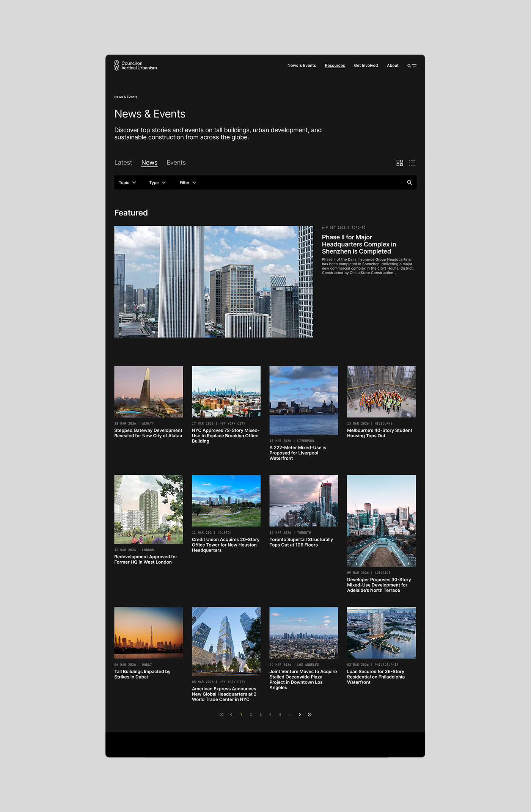Screen dimensions: 531x812
Task: Click the Dubai sunset skyline thumbnail
Action: click(x=149, y=633)
